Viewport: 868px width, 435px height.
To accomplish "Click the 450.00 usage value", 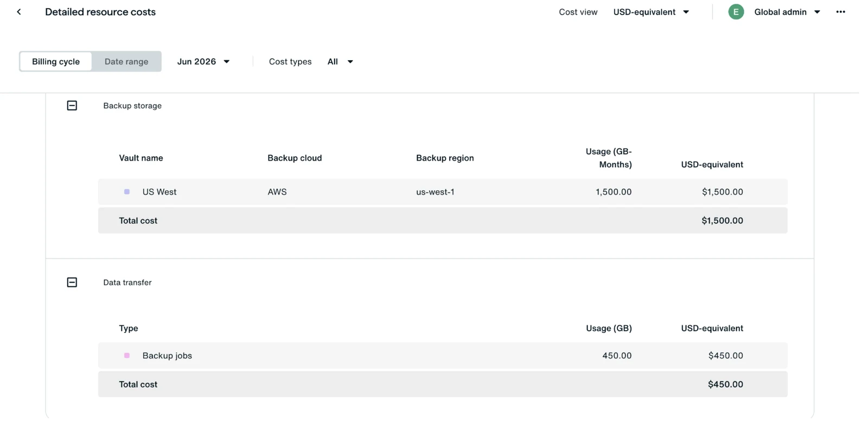I will tap(617, 356).
